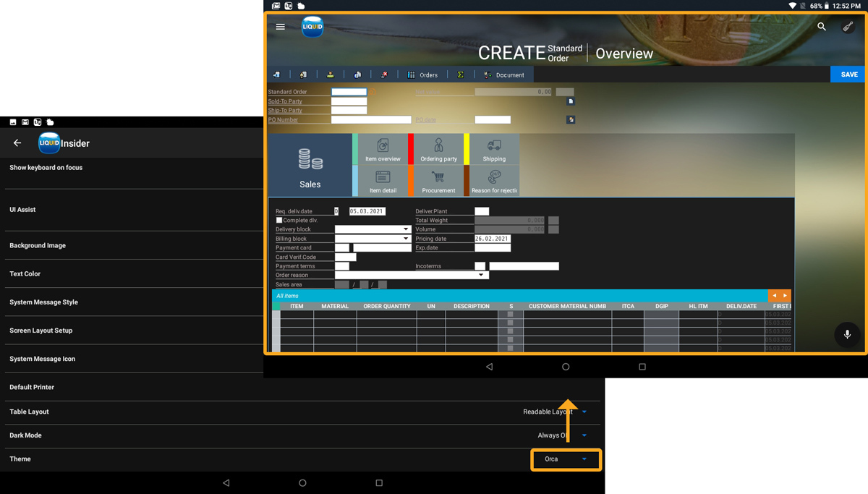The image size is (868, 494).
Task: Open the Orders toolbar menu
Action: pos(422,74)
